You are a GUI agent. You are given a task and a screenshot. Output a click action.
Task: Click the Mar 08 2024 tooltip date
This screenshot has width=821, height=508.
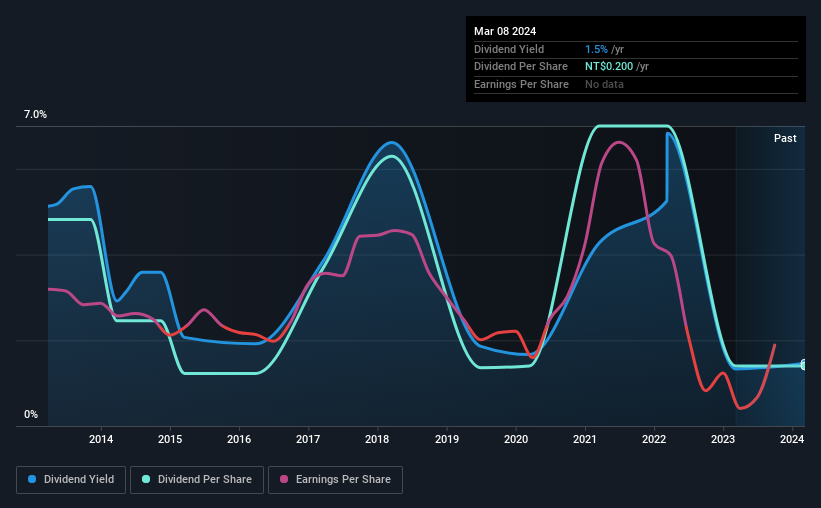[505, 31]
